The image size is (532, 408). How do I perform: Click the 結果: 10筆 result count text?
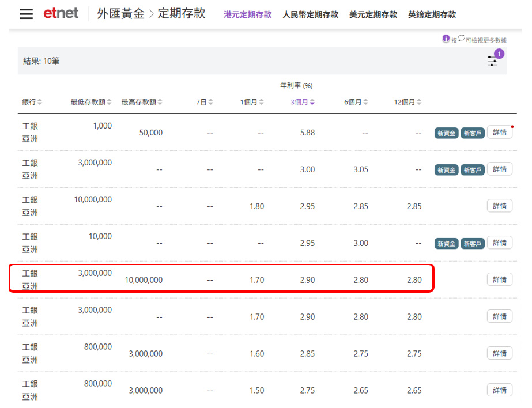click(x=41, y=61)
